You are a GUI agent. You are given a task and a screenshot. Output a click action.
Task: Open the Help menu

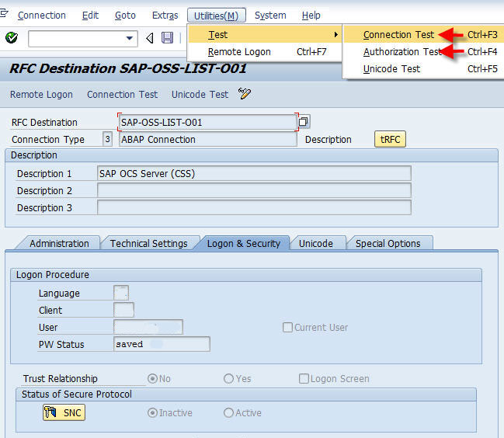[311, 15]
